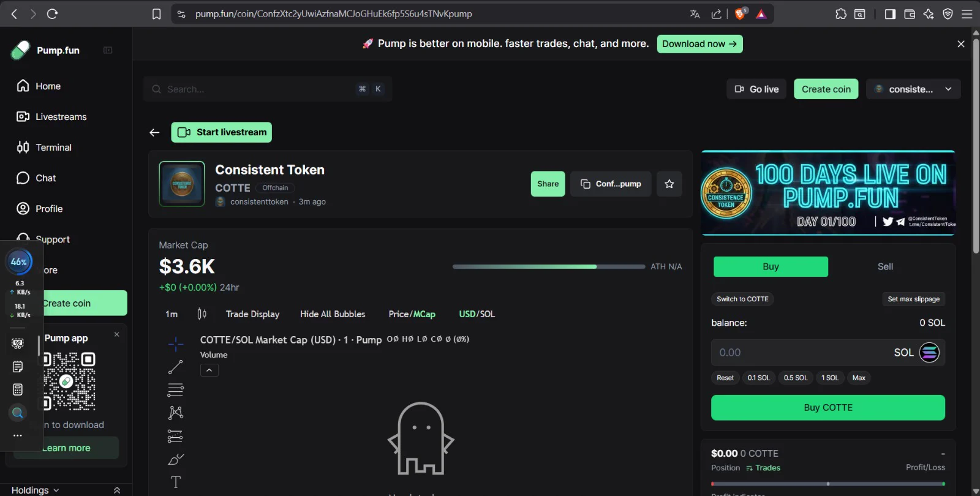Toggle Price/MCap chart mode
The image size is (980, 496).
click(412, 314)
